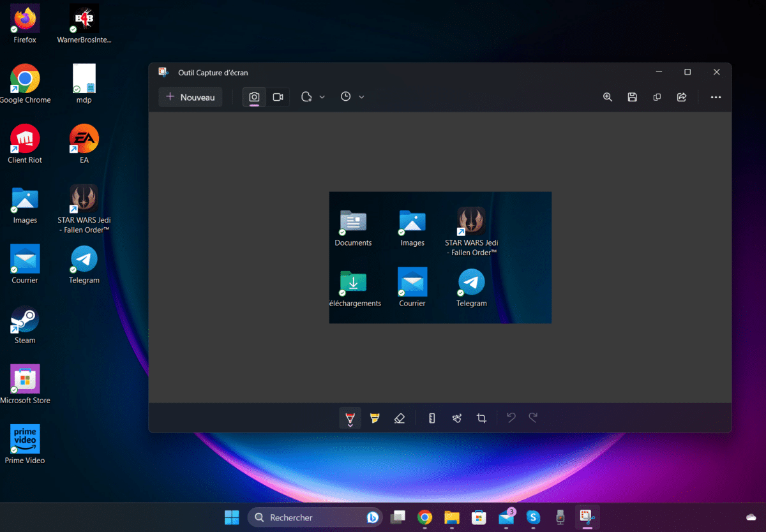Open the Windows Start menu

click(x=232, y=517)
